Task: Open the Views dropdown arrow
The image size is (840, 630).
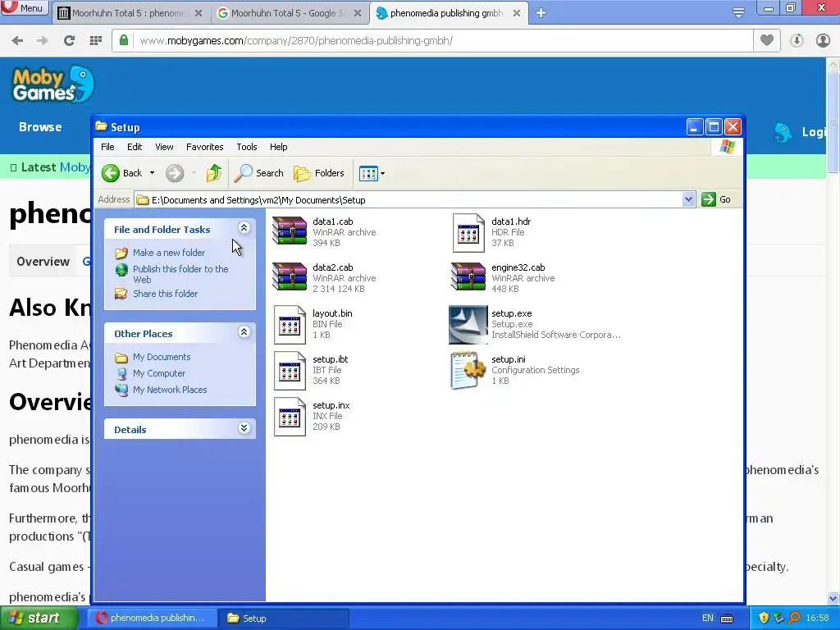Action: 382,173
